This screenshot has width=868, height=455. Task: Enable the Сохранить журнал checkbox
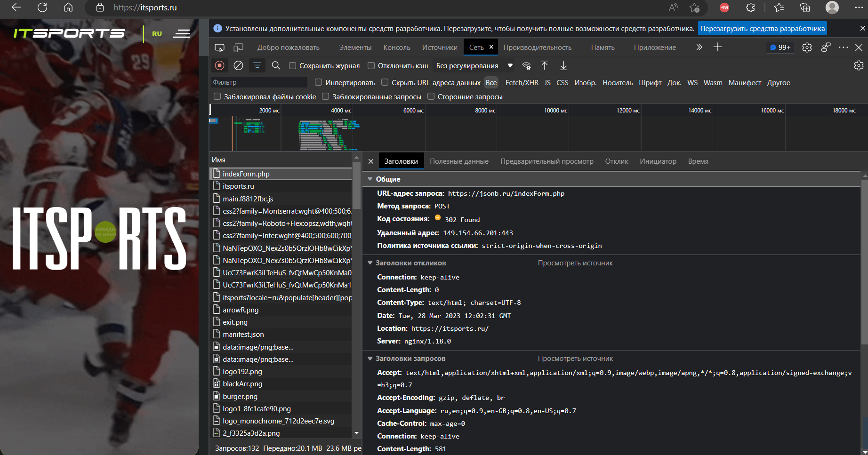coord(293,65)
